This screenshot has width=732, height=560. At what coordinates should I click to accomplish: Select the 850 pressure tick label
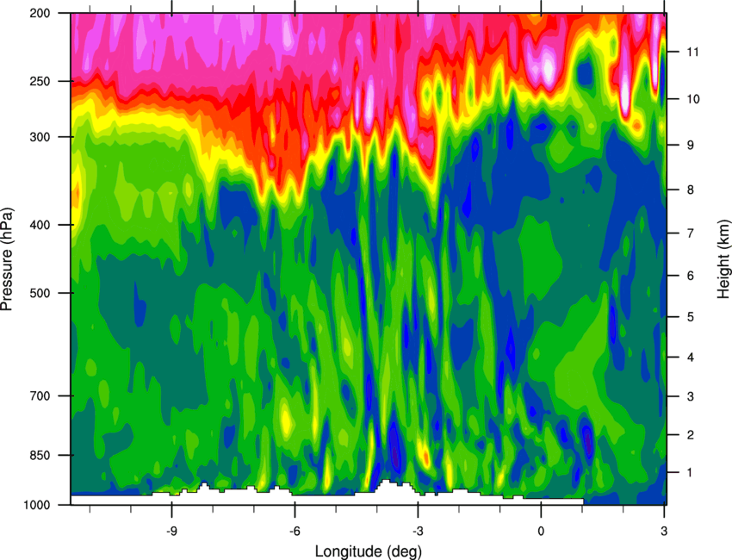(x=40, y=455)
